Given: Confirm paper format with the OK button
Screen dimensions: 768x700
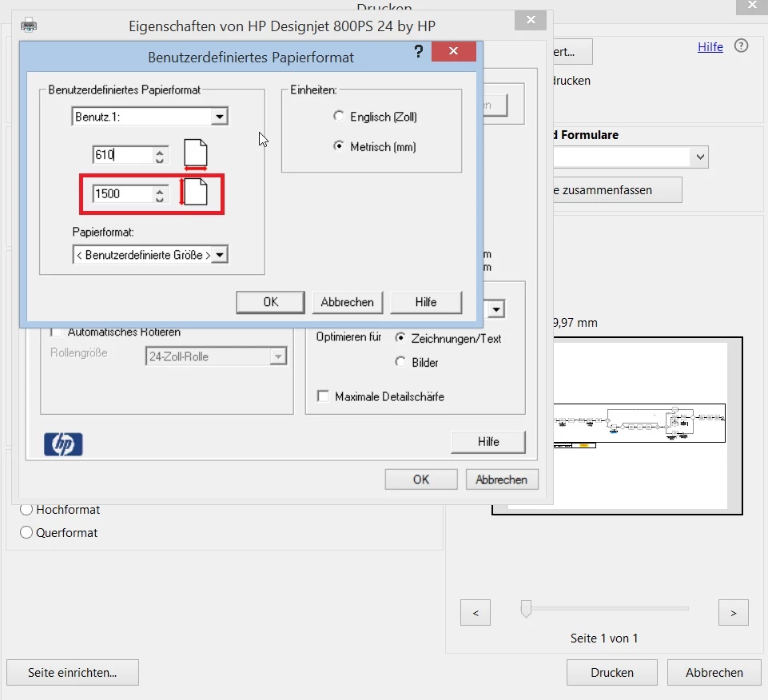Looking at the screenshot, I should [270, 302].
